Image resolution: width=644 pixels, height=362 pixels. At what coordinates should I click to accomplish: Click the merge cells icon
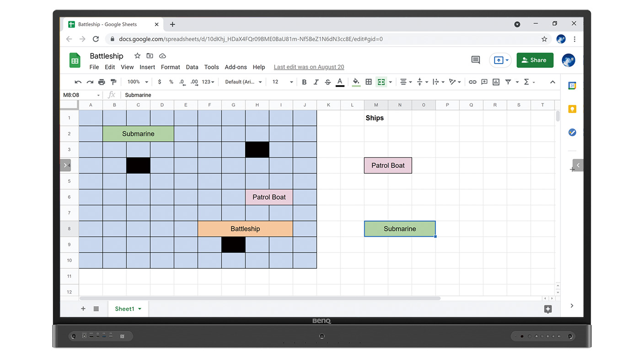point(381,82)
